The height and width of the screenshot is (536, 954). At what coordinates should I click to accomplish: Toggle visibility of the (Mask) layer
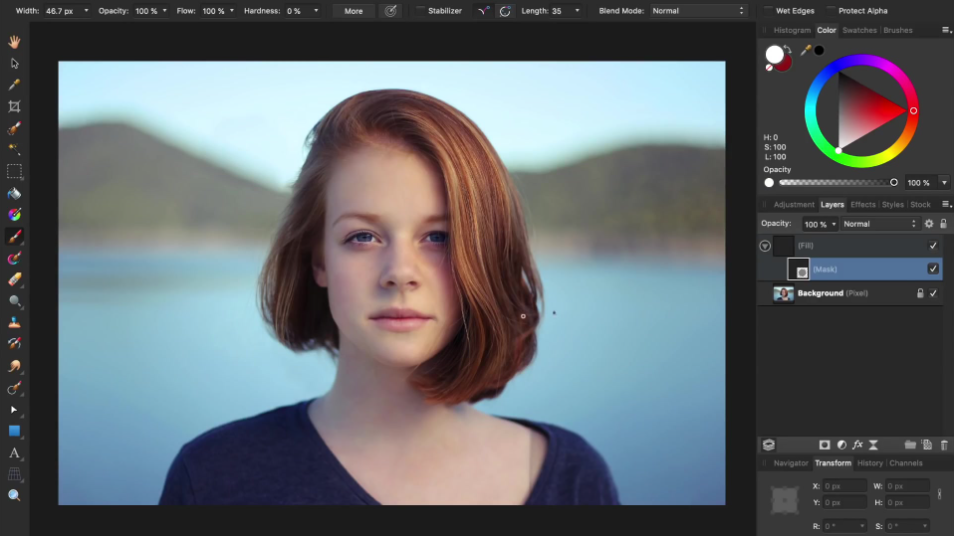point(933,269)
